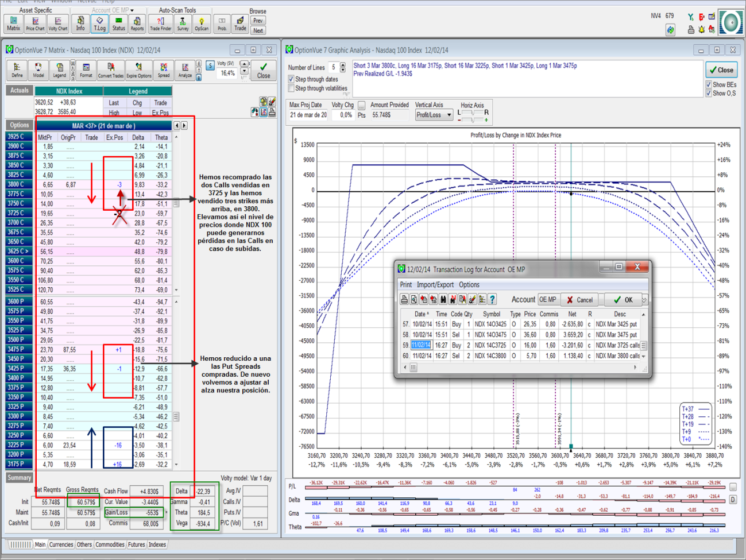Click the help question mark icon
Image resolution: width=746 pixels, height=560 pixels.
click(x=492, y=300)
